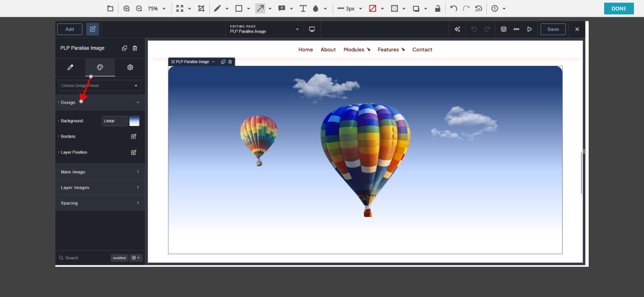This screenshot has width=644, height=297.
Task: Click the About menu link
Action: point(328,49)
